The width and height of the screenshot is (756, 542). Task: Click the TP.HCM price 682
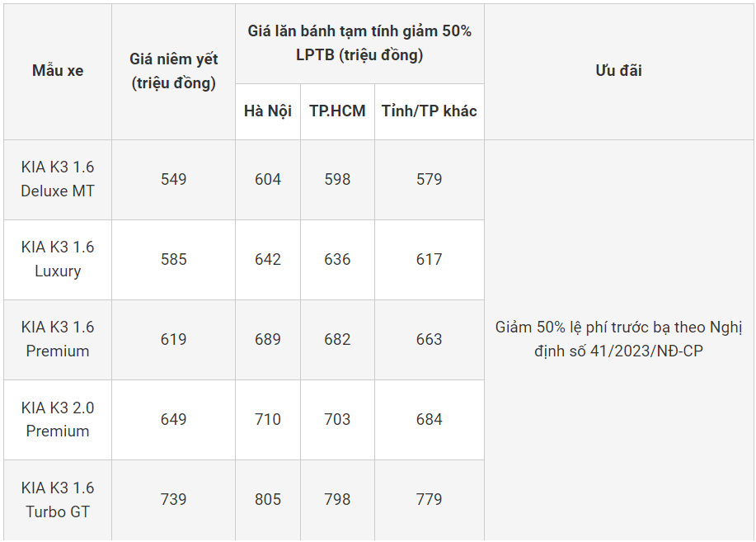click(337, 339)
